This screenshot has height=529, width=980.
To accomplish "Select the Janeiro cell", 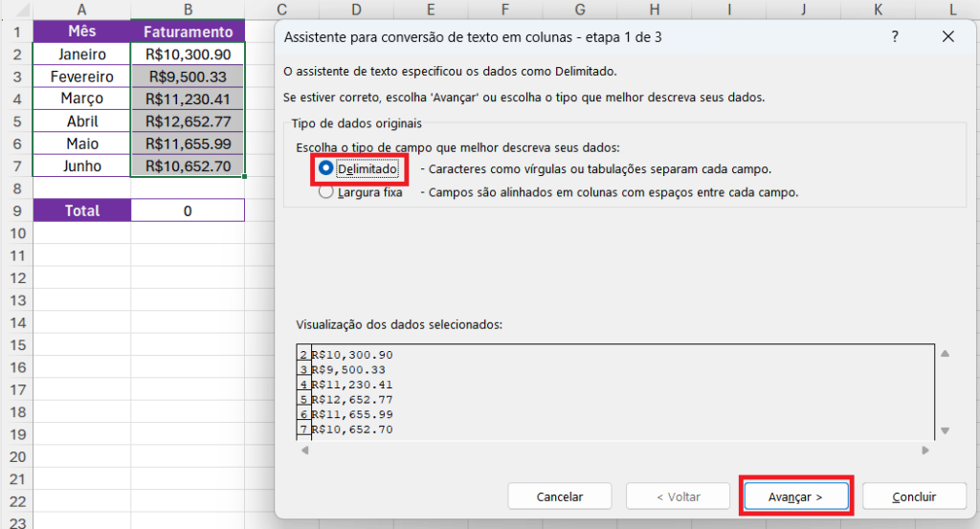I will coord(82,55).
